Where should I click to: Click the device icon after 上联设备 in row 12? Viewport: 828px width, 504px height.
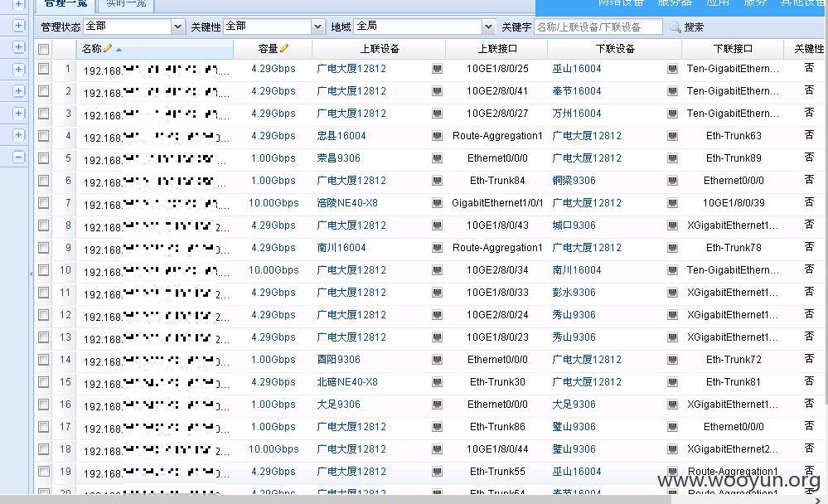coord(437,315)
